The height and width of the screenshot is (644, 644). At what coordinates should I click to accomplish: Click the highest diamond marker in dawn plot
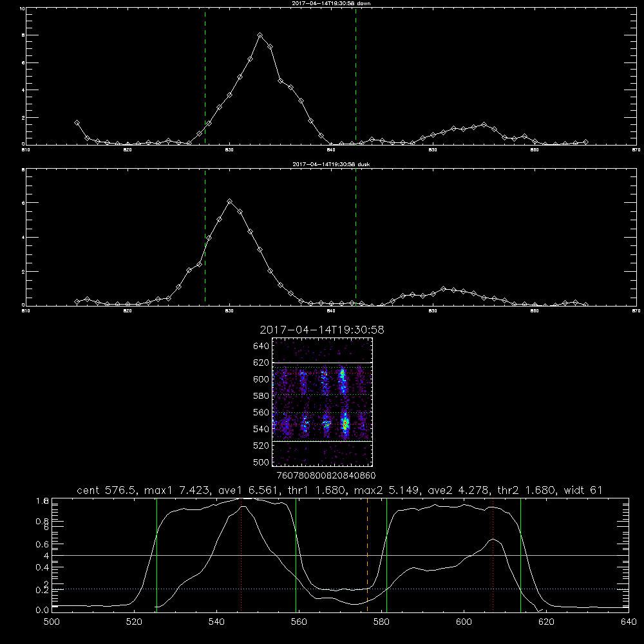[x=260, y=35]
